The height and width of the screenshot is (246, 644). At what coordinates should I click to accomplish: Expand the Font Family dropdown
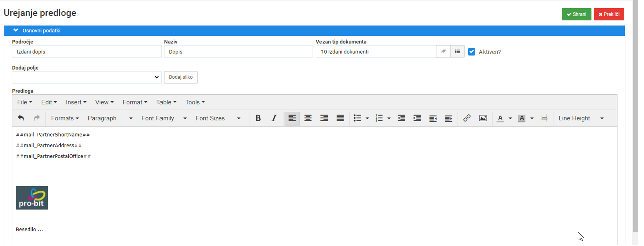tap(164, 118)
